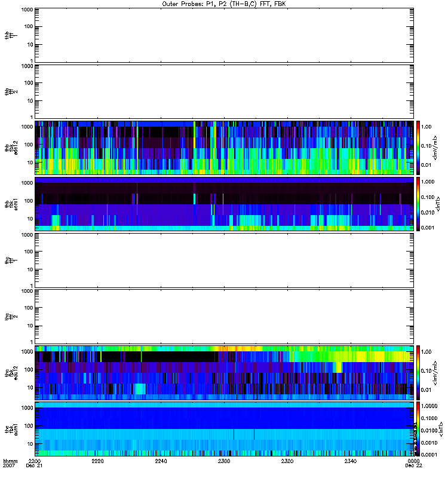Click the thb scm1 nT color bar
The height and width of the screenshot is (478, 448).
(x=419, y=204)
